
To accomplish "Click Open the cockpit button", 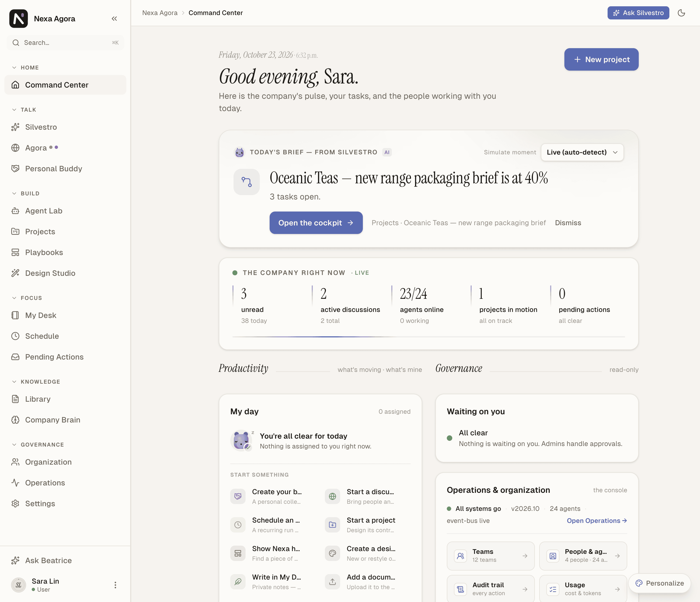I will click(x=316, y=223).
